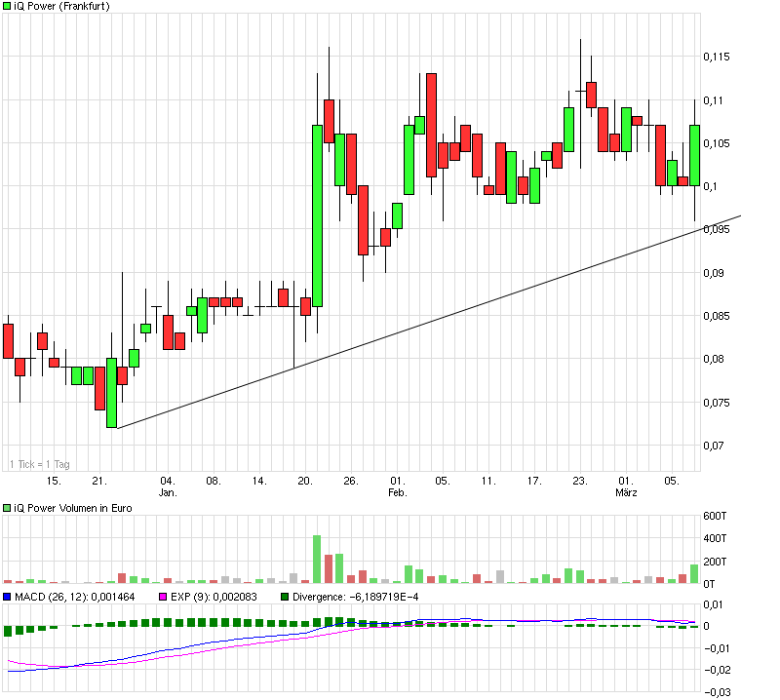
Task: Click the März month label
Action: [x=626, y=493]
